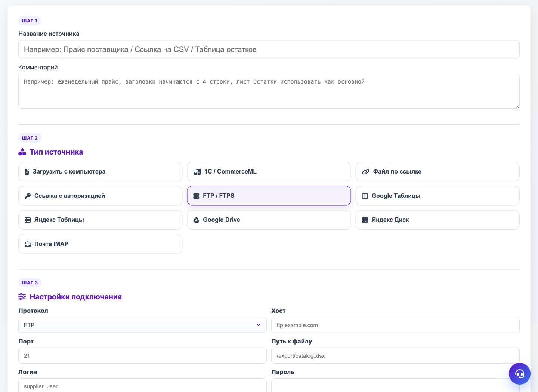
Task: Choose Google Drive source type
Action: coord(269,220)
